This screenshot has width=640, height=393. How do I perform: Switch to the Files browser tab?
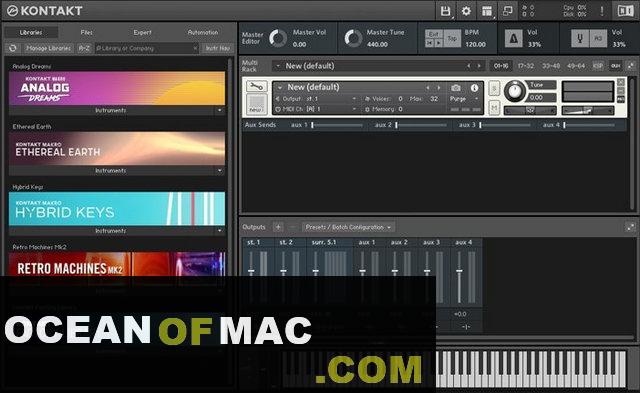87,32
